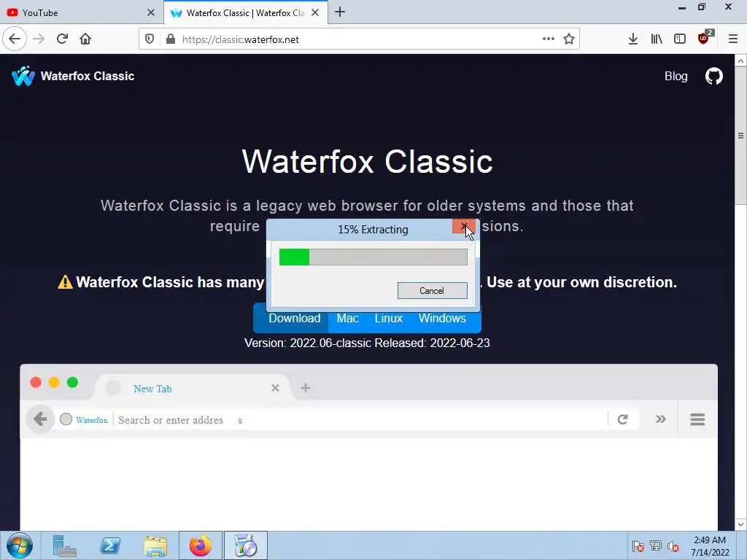Close the YouTube tab
Screen dimensions: 747x560
pos(151,12)
